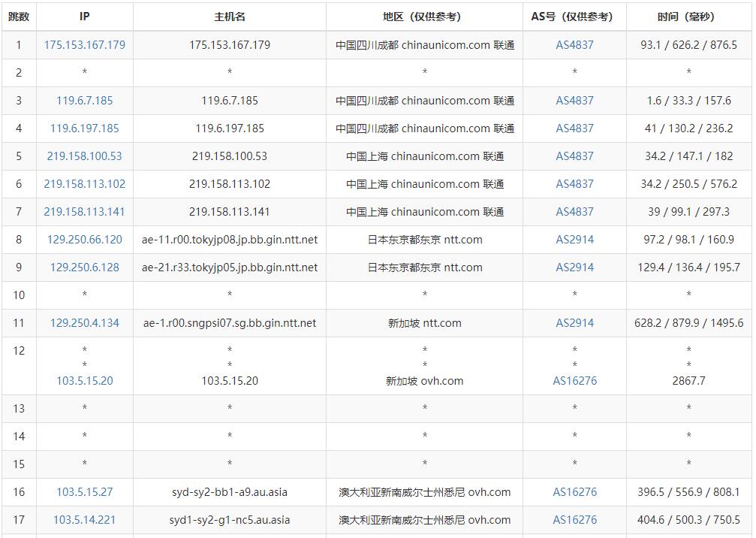Click AS2914 link in hop 9 row
The height and width of the screenshot is (538, 756).
(575, 267)
